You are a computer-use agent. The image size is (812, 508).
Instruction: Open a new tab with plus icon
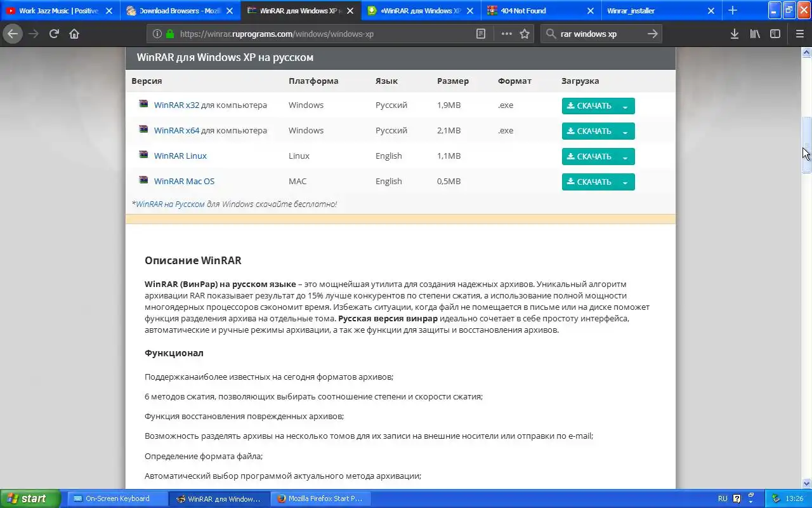(x=733, y=10)
